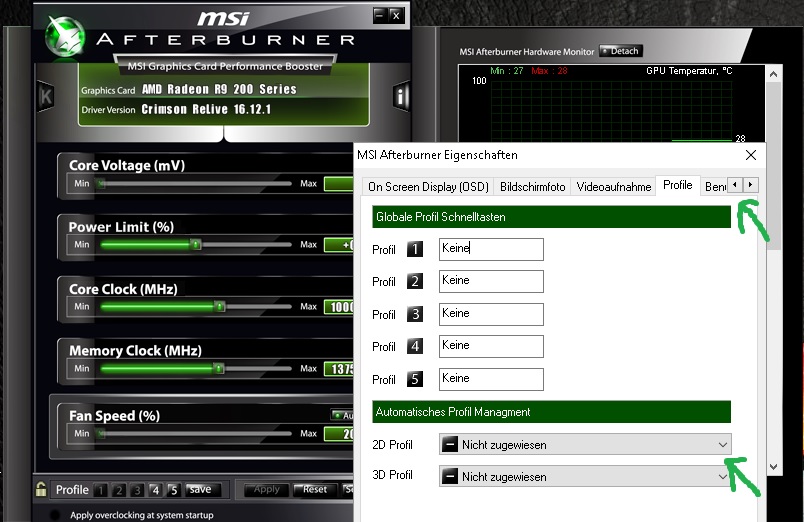Click the Power Limit value box
This screenshot has width=804, height=522.
(x=339, y=245)
